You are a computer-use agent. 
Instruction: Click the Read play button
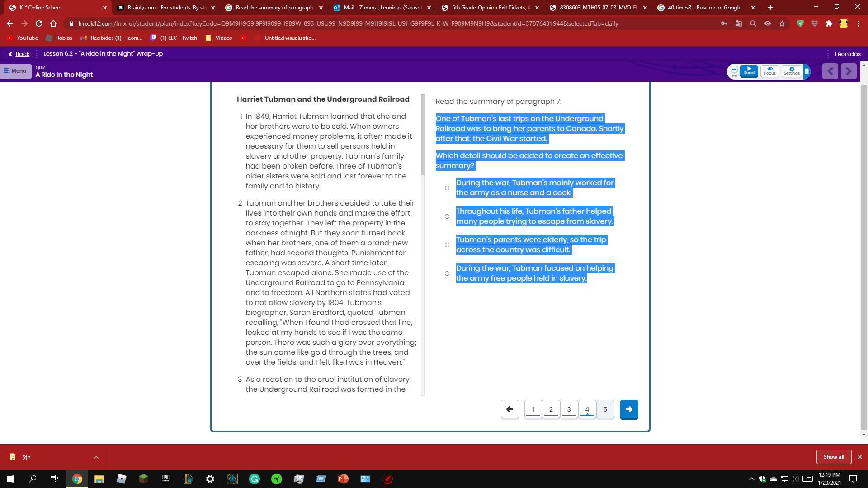coord(749,71)
